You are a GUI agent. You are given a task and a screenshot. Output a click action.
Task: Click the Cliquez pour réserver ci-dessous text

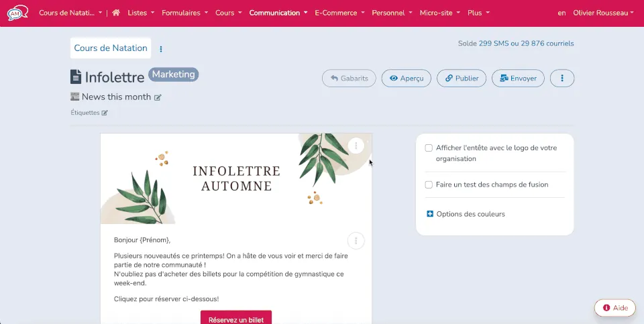(166, 299)
